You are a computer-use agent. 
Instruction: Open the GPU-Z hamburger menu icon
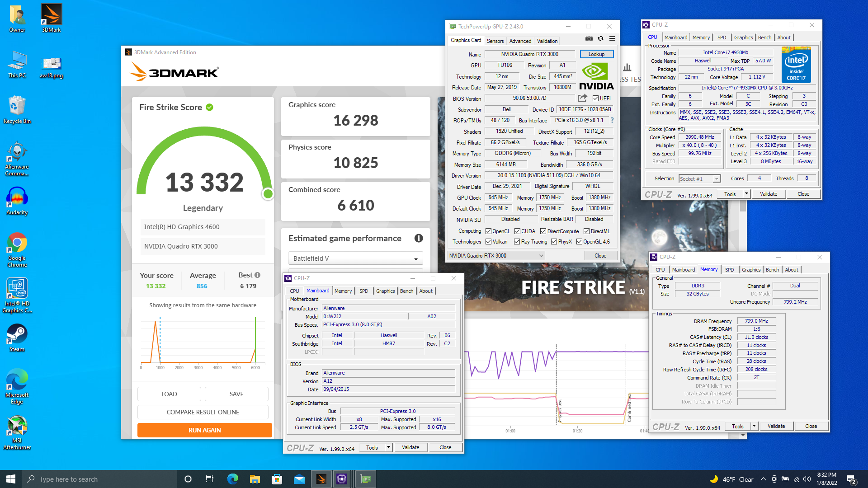click(612, 39)
